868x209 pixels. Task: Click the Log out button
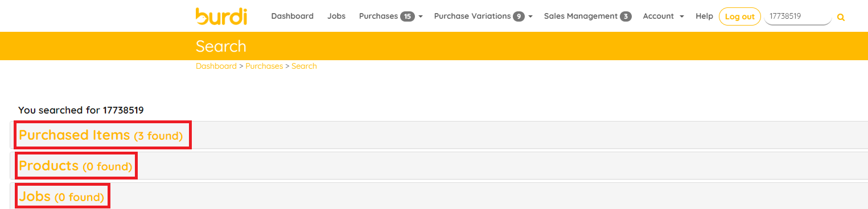740,16
